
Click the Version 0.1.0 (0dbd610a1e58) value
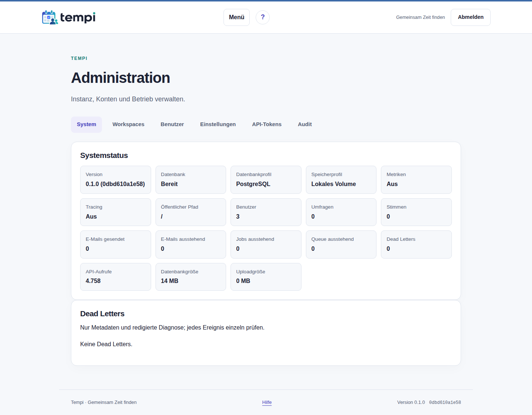115,184
